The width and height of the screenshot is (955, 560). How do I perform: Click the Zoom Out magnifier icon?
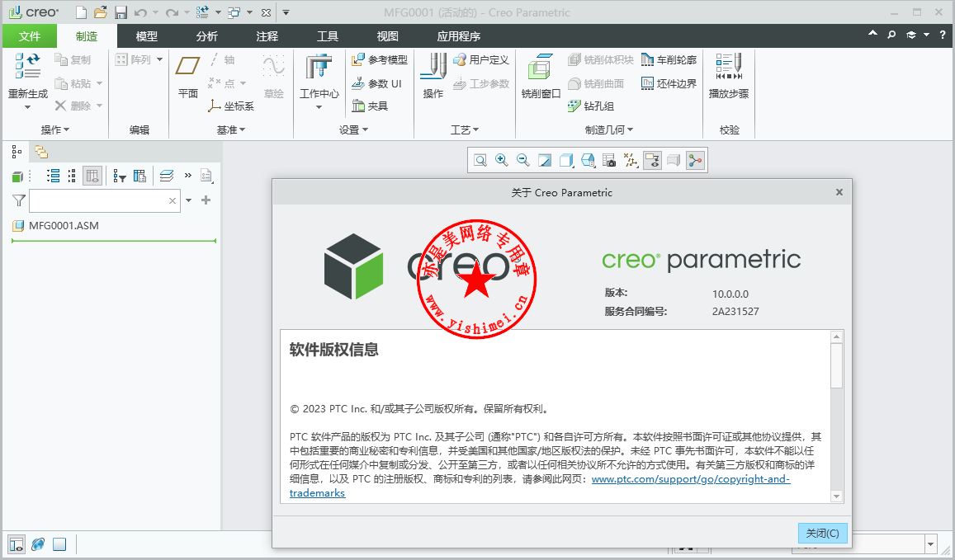pyautogui.click(x=523, y=160)
